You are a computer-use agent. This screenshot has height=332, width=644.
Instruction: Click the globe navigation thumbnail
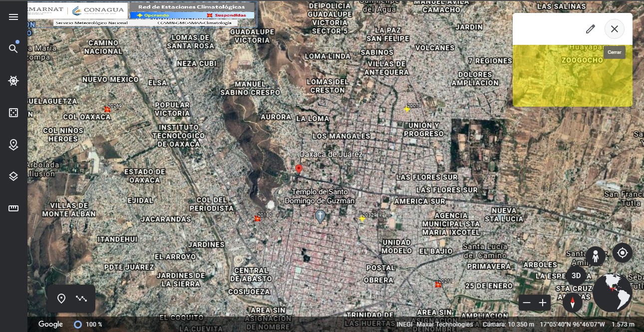[x=613, y=293]
